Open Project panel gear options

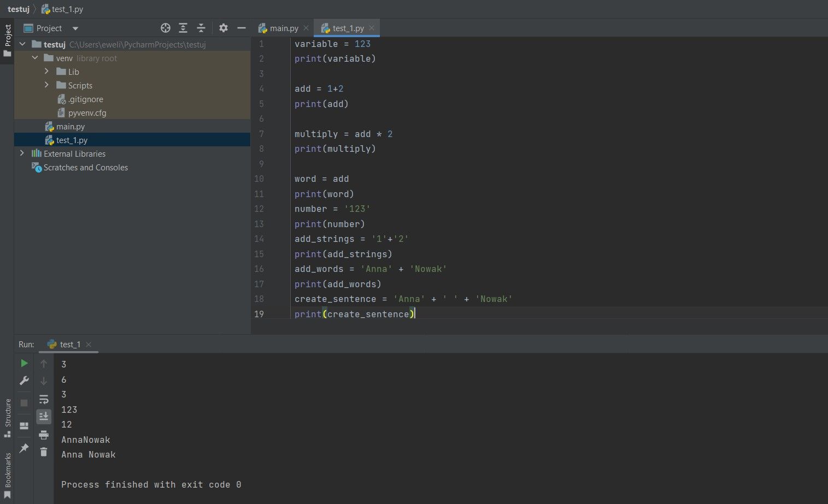pyautogui.click(x=223, y=28)
